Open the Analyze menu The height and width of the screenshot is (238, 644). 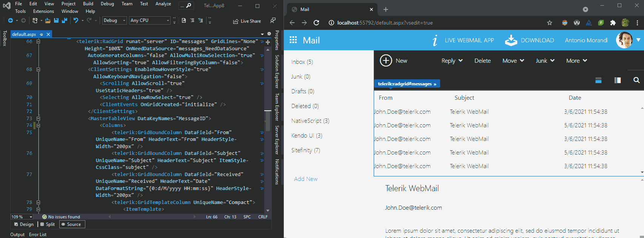click(x=163, y=4)
